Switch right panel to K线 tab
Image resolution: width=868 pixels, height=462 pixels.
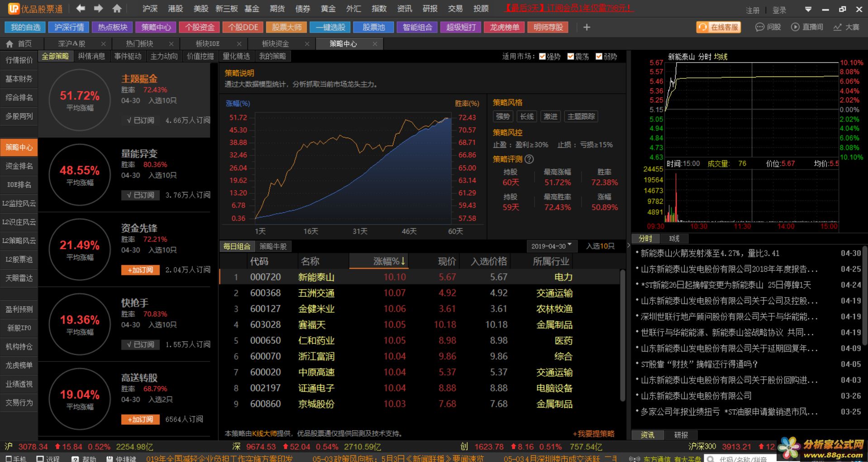coord(674,238)
